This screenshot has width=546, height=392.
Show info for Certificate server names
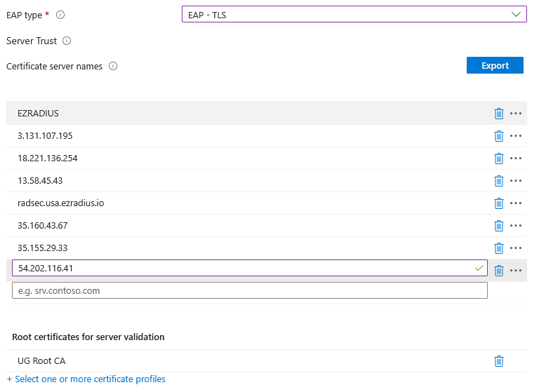[113, 66]
